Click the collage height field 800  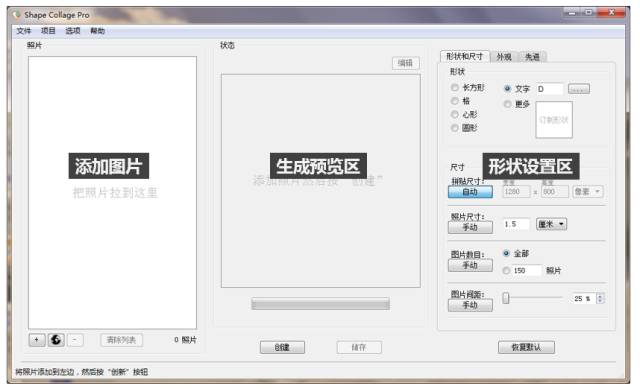[555, 192]
